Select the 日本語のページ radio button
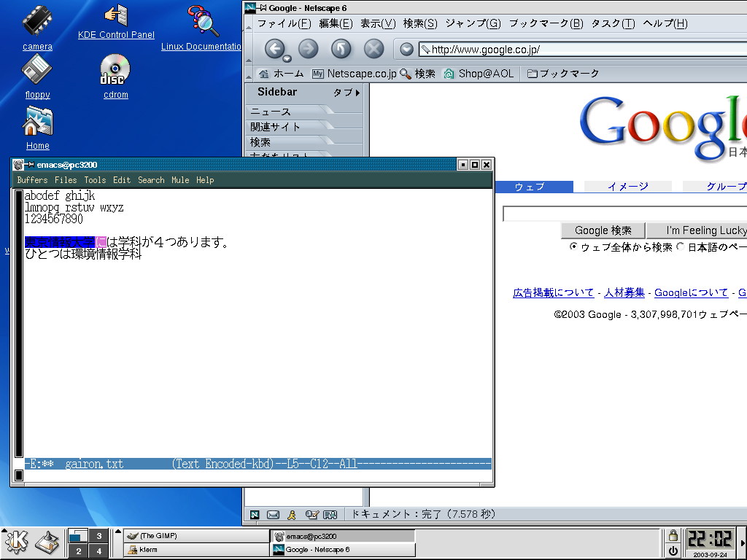 coord(681,246)
